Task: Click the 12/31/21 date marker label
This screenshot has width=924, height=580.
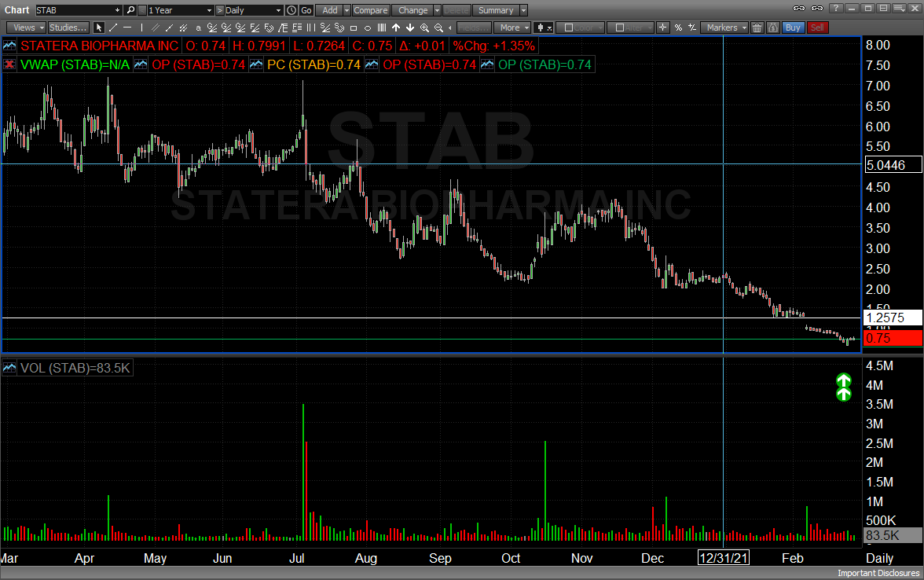Action: [724, 558]
